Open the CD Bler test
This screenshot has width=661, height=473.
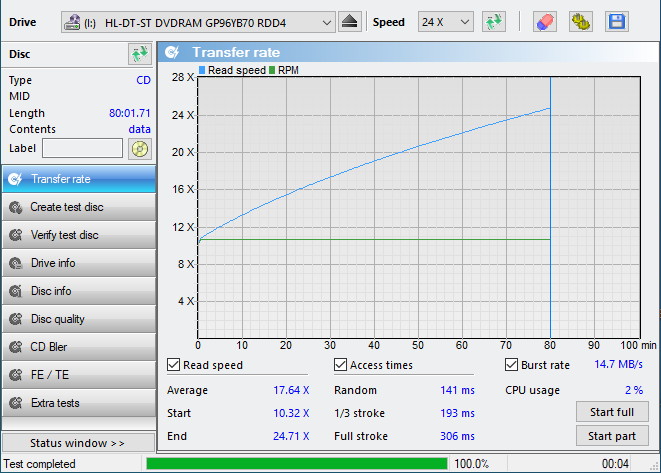[79, 347]
